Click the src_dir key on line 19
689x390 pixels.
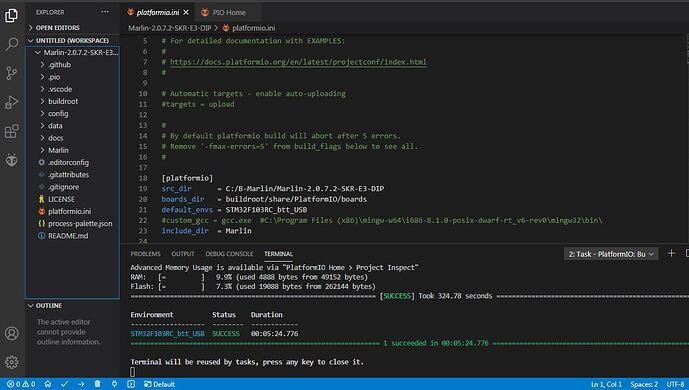[x=176, y=188]
